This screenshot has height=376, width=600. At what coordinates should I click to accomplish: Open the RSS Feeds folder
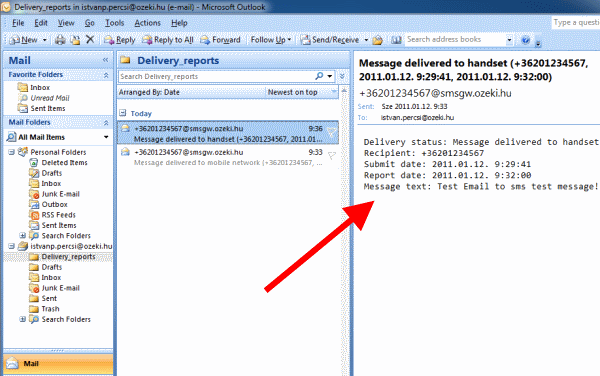[59, 215]
